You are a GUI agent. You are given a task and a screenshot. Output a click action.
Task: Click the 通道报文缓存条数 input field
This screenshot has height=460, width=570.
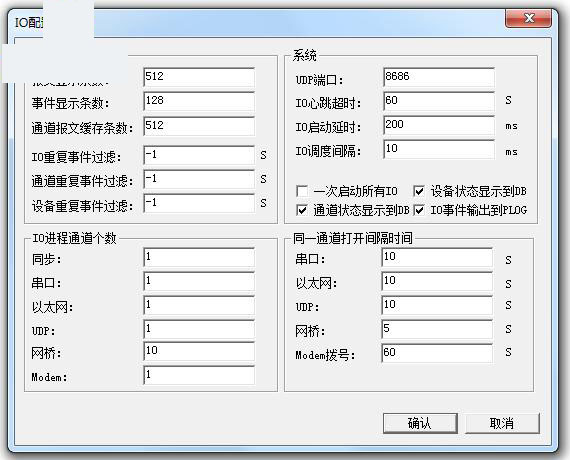coord(199,126)
